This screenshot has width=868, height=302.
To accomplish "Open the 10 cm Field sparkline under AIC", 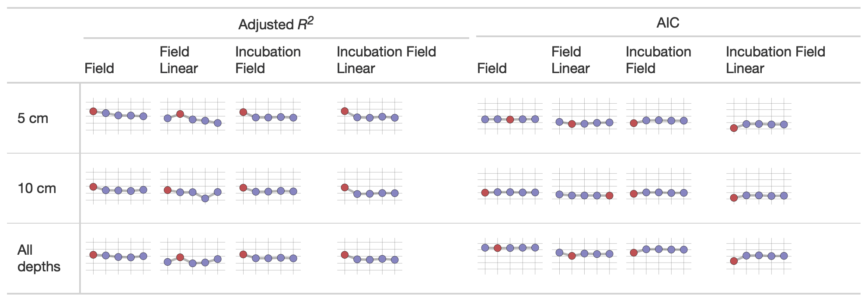I will click(510, 187).
